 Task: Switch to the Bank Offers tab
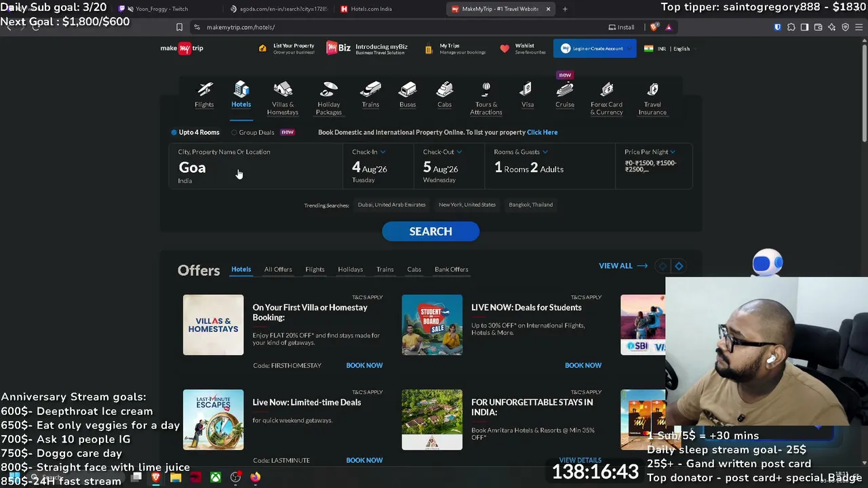click(x=452, y=269)
